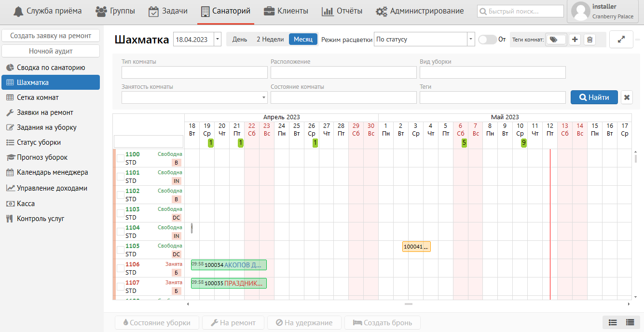
Task: Switch to dense rows view icon
Action: coord(630,322)
